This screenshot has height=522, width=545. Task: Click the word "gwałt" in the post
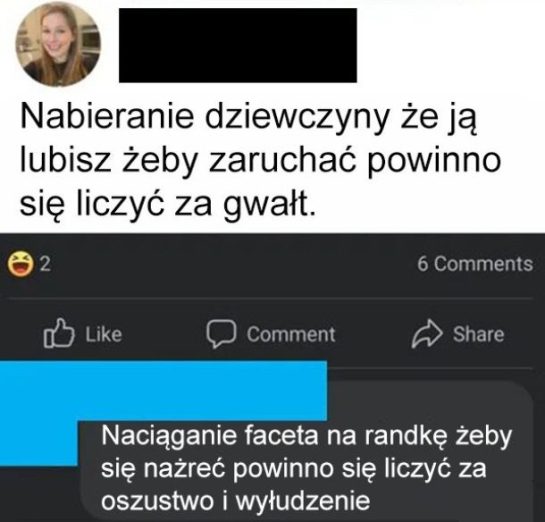click(x=269, y=204)
